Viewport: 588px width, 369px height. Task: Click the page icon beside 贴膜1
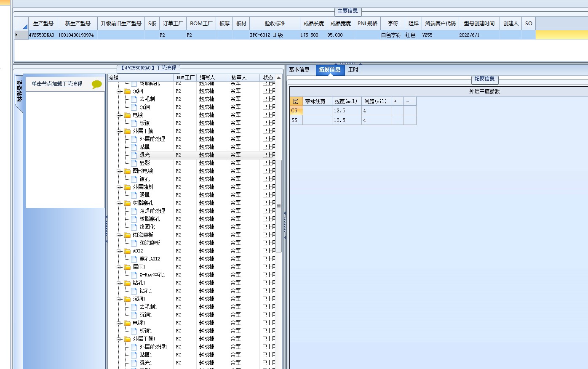pyautogui.click(x=134, y=355)
